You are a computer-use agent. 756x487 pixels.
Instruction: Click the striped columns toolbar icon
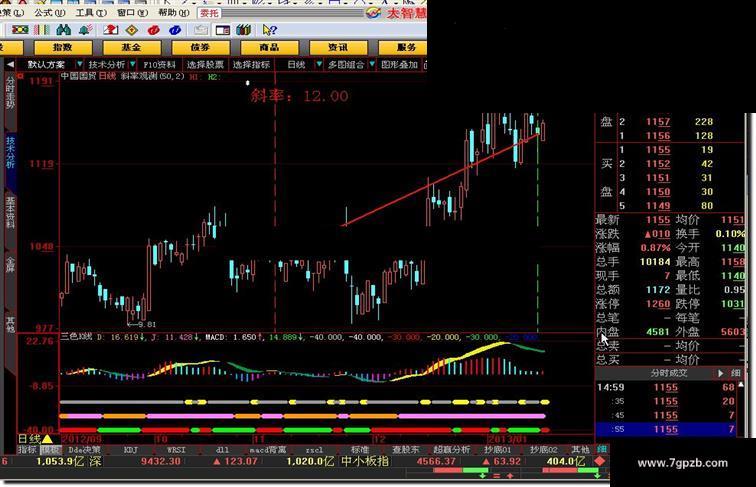pos(41,30)
